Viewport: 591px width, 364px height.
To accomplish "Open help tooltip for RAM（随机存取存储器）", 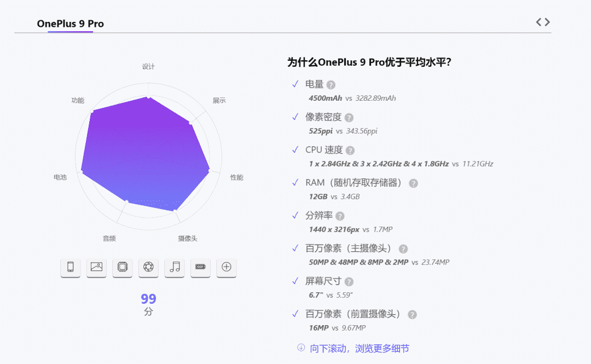I will point(414,183).
